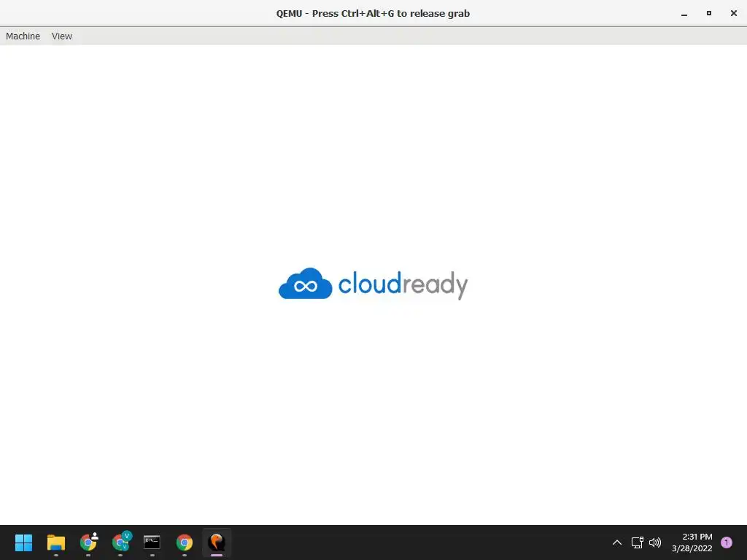
Task: Open the Command Prompt taskbar icon
Action: coord(152,542)
